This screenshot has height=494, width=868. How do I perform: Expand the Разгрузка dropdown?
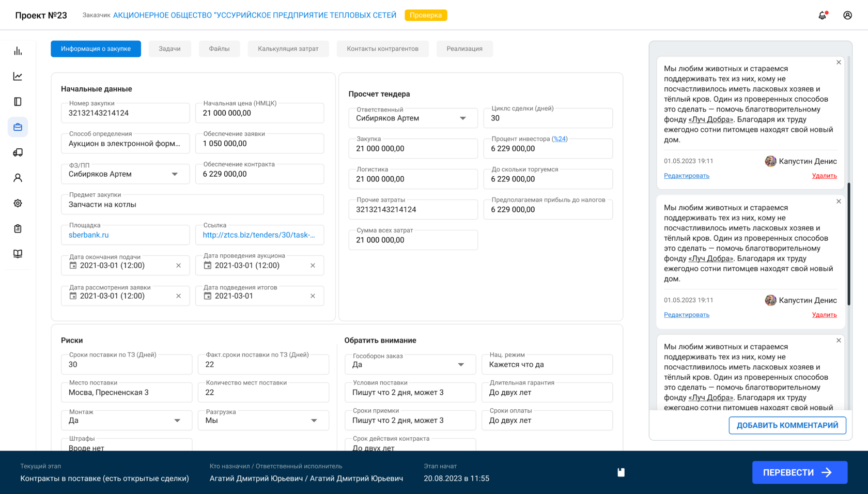314,421
